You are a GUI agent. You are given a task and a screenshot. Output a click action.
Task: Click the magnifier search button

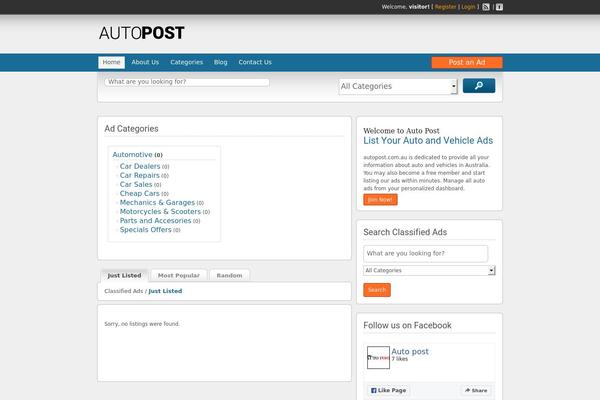(479, 86)
